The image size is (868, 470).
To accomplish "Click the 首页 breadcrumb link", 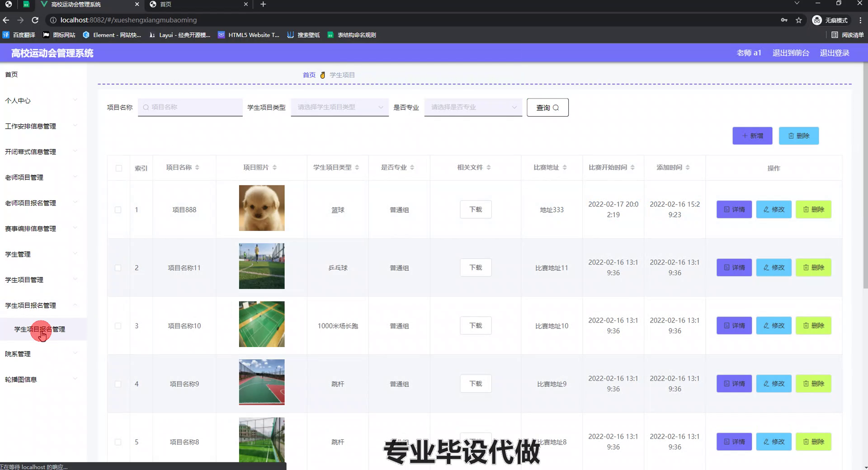I will [309, 75].
